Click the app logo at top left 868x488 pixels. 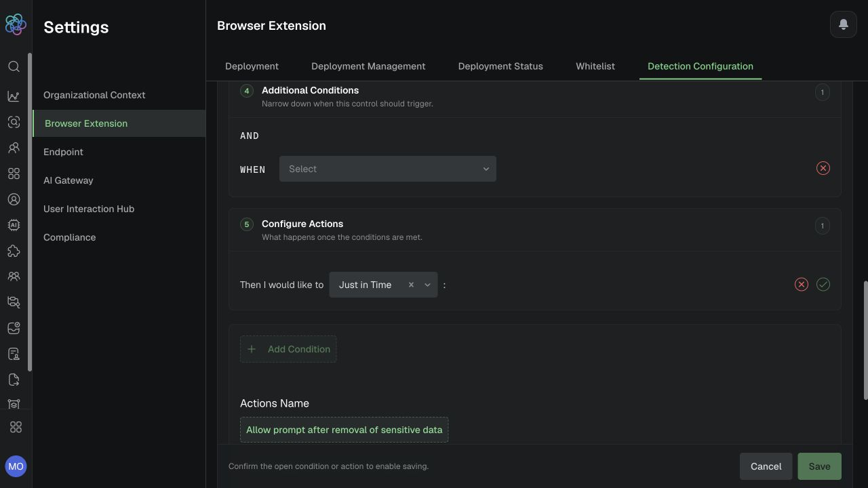[16, 24]
